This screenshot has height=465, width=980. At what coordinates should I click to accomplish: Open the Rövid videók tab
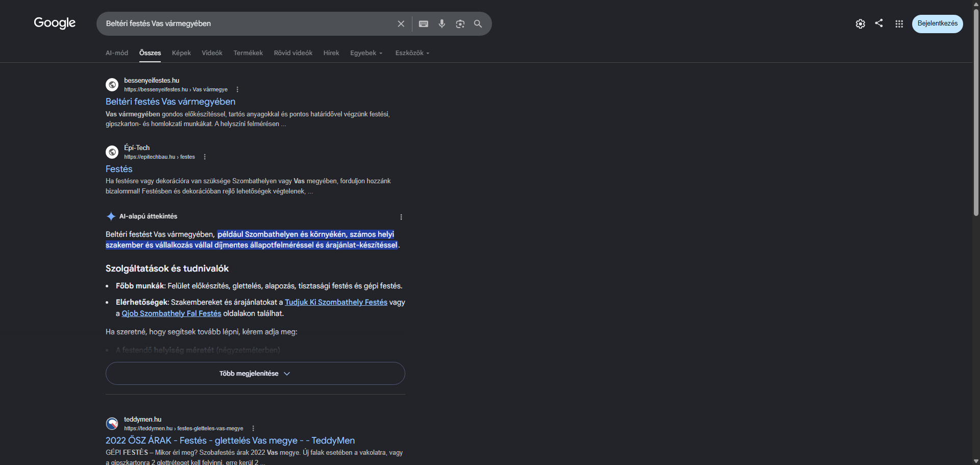click(293, 53)
